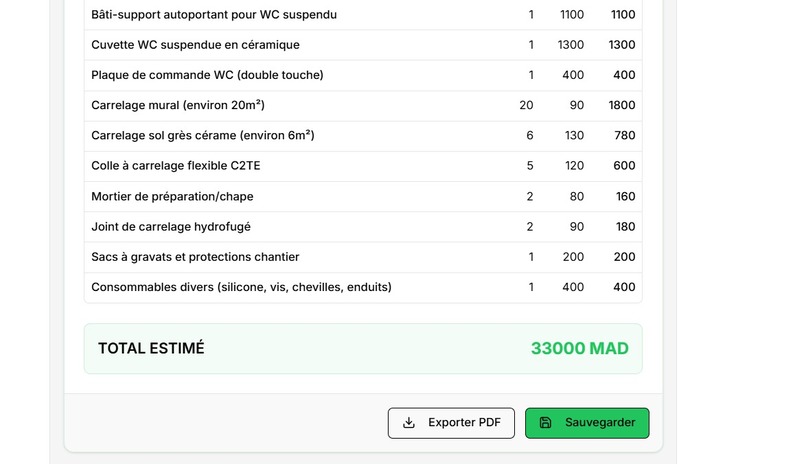806x464 pixels.
Task: Select Joint de carrelage hydrofugé row
Action: tap(363, 227)
